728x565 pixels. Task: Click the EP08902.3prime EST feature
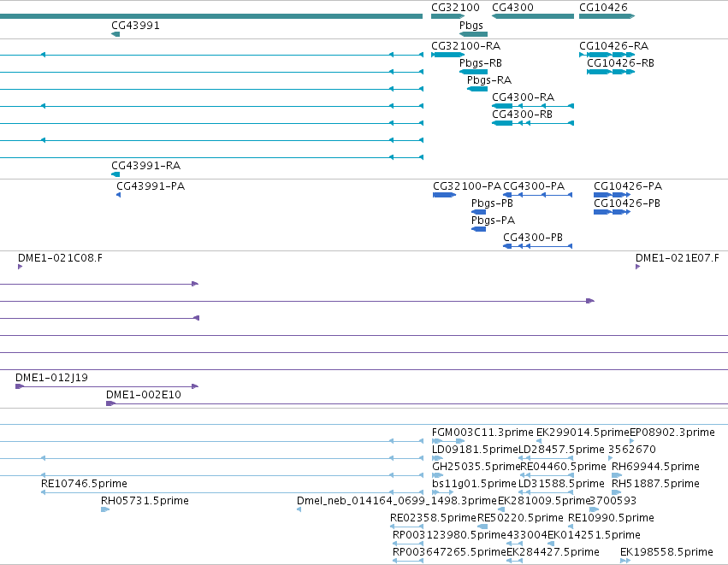[632, 441]
